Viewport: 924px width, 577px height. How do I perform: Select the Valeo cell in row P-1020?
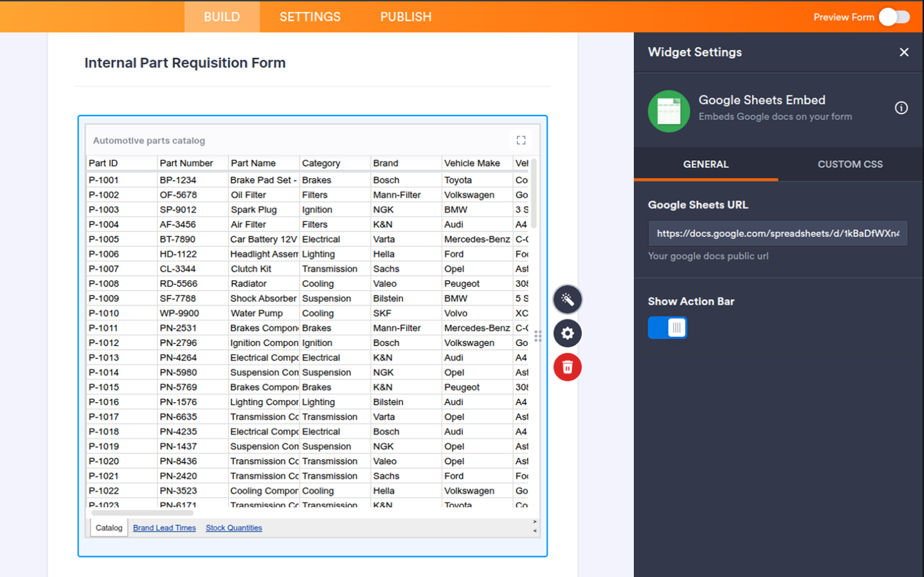pyautogui.click(x=406, y=461)
